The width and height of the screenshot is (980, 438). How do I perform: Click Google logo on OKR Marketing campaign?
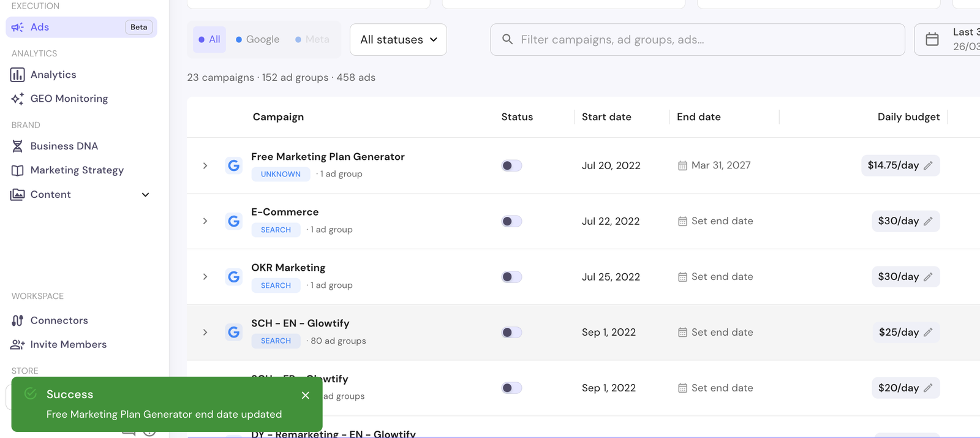click(x=233, y=277)
